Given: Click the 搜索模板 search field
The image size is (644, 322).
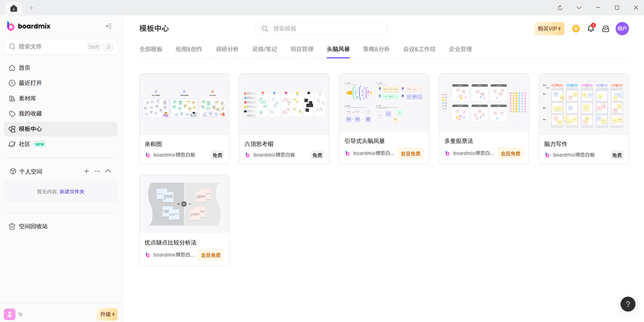Looking at the screenshot, I should point(321,28).
